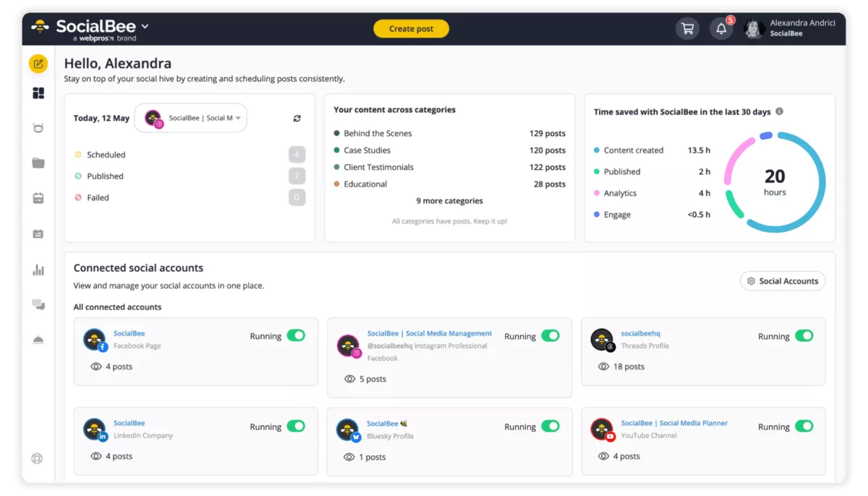Screen dimensions: 868x496
Task: Click the Instagram Professional account avatar
Action: [349, 346]
